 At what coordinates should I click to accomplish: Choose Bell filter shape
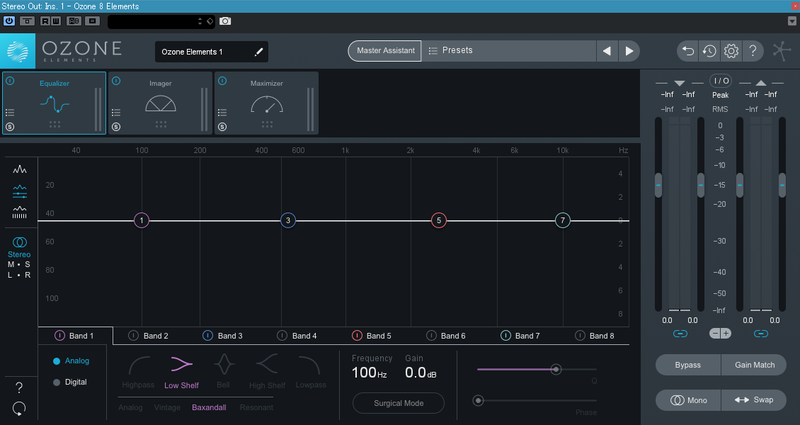(223, 372)
